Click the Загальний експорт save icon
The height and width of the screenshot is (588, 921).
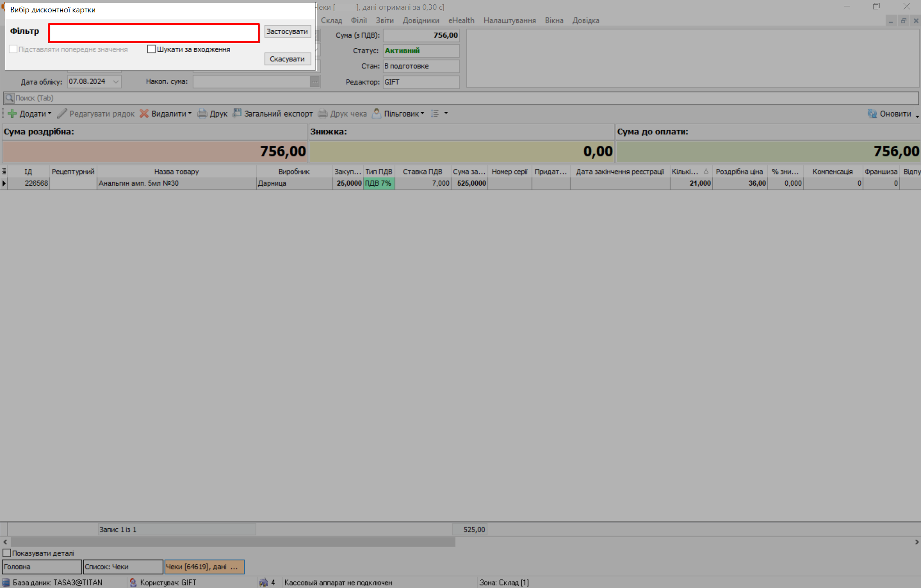click(x=237, y=113)
